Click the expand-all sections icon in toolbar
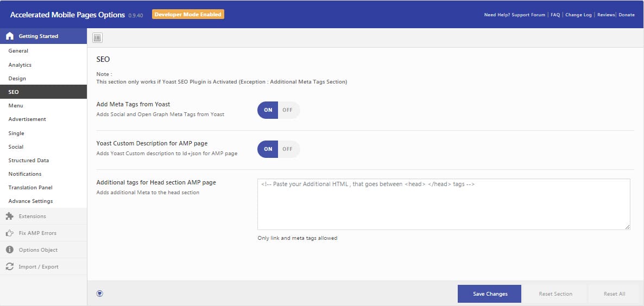The image size is (644, 306). 97,37
